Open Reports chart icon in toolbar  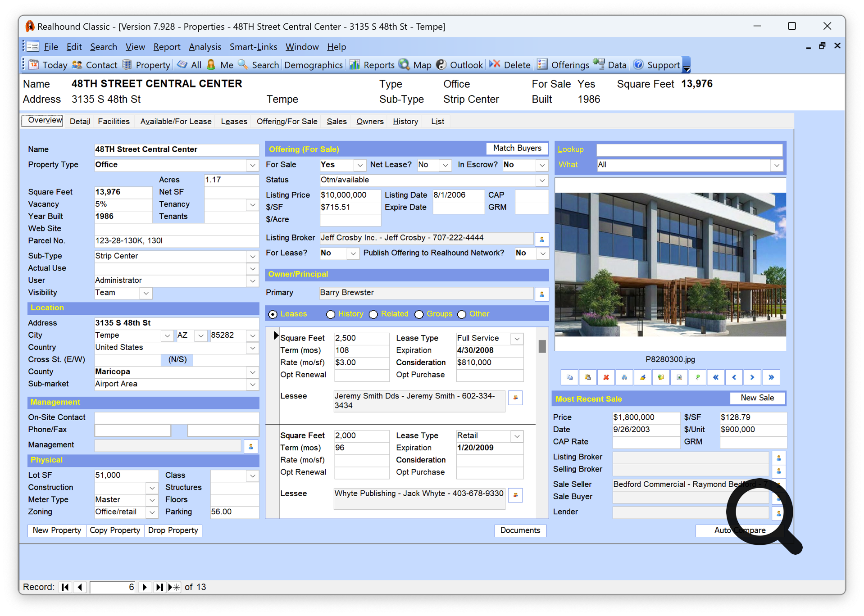355,65
